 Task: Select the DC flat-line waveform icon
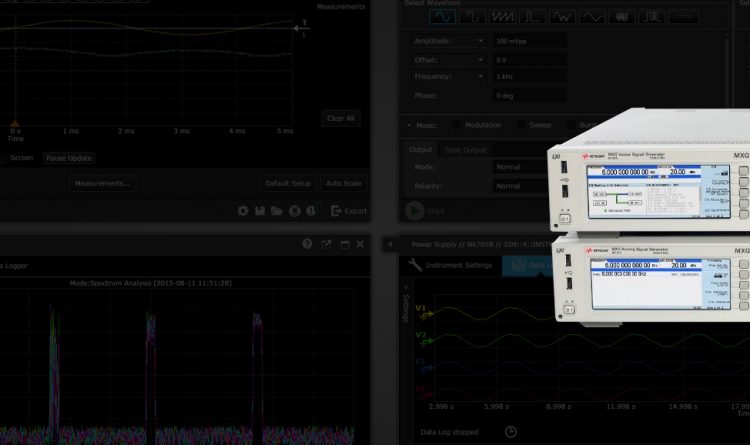pyautogui.click(x=684, y=17)
